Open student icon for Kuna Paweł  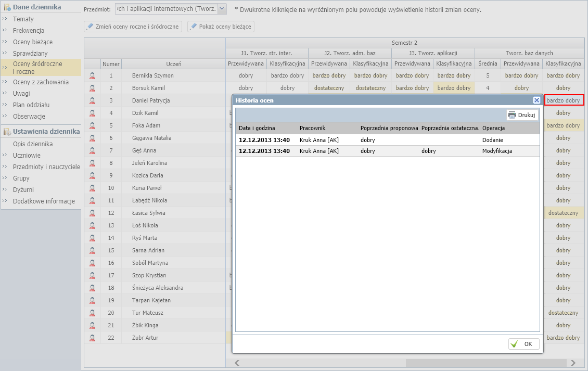[x=92, y=188]
